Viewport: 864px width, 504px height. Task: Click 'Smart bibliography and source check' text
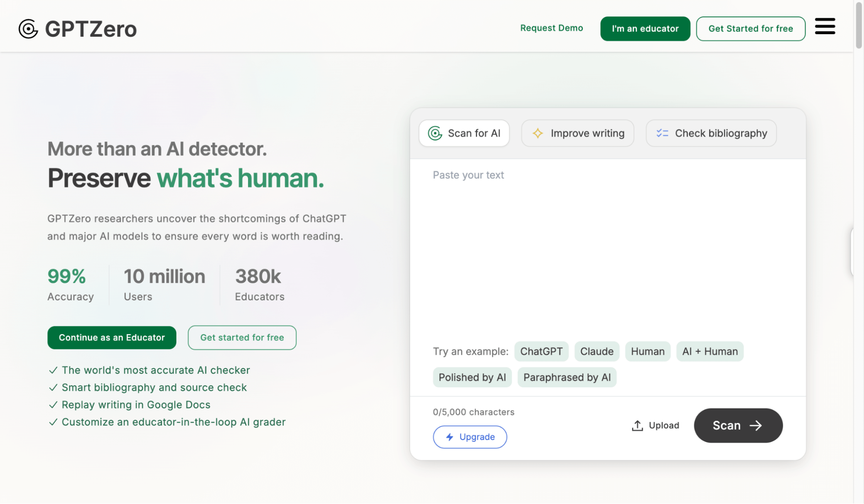(154, 388)
